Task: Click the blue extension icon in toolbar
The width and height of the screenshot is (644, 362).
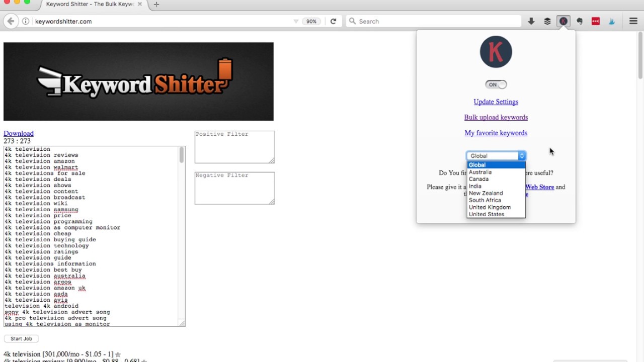Action: tap(612, 21)
